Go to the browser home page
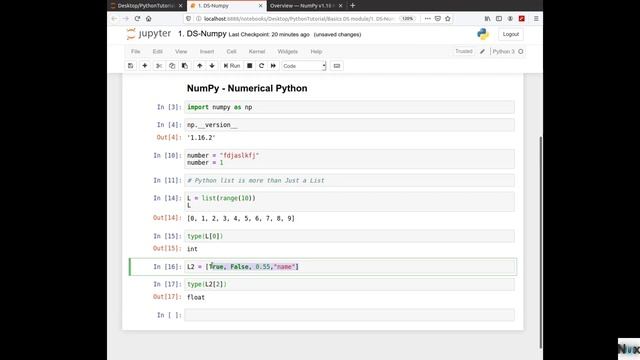The image size is (640, 360). (x=149, y=19)
